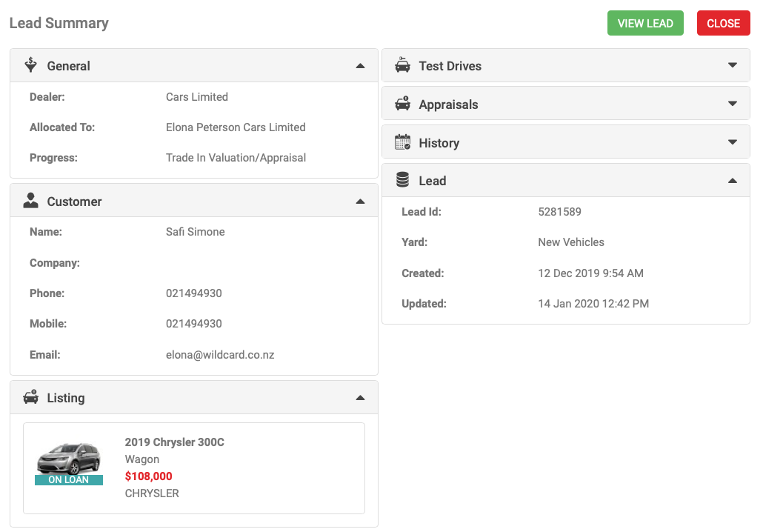Select the General panel heading

pyautogui.click(x=69, y=66)
